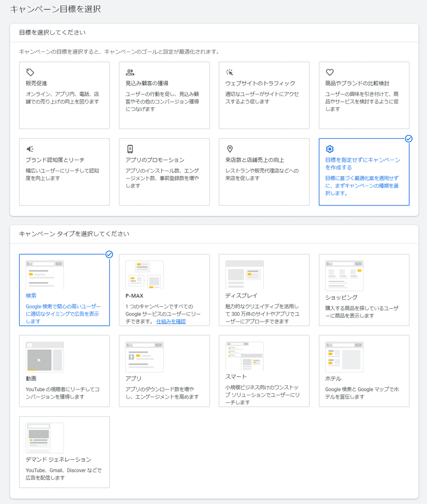Pick 来店数と店舗売上の向上 goal title

254,160
